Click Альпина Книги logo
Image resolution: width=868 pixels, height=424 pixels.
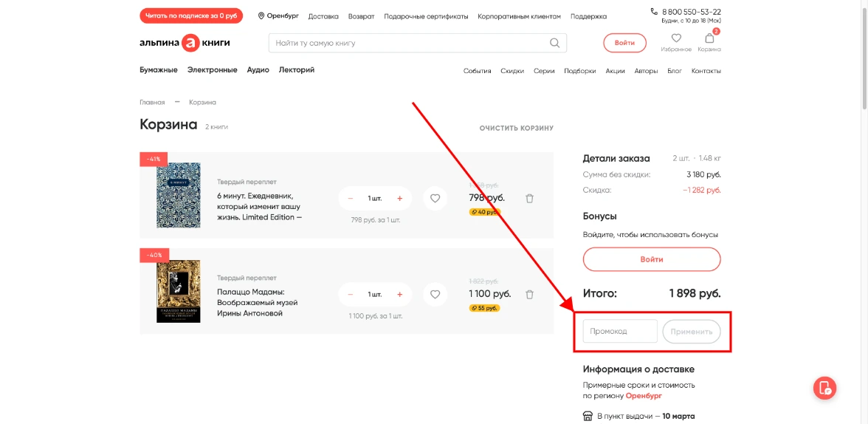[185, 43]
